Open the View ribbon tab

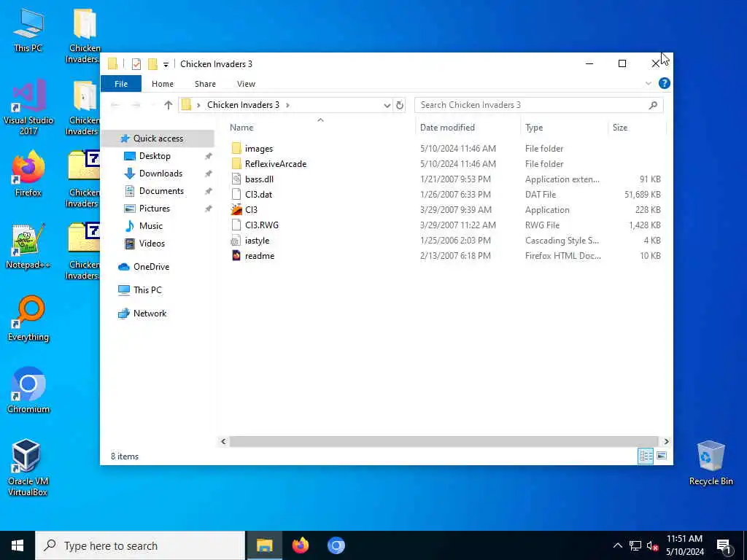point(247,83)
